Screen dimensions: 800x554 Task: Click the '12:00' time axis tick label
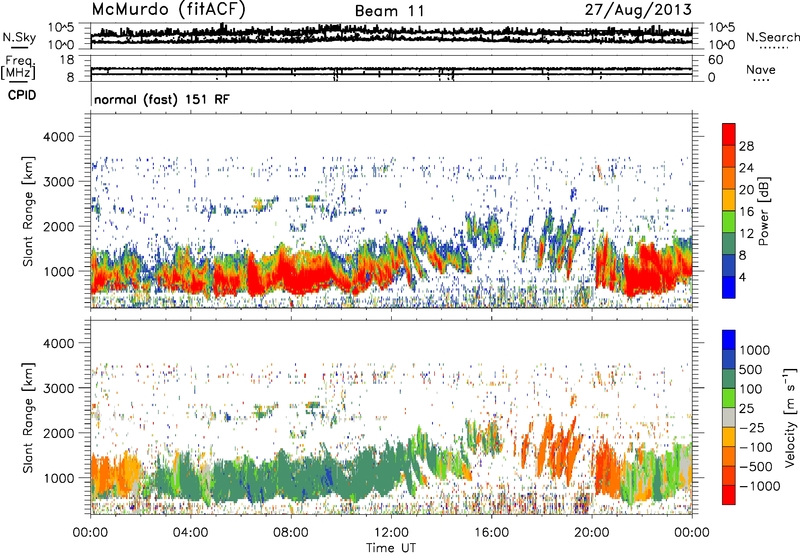pyautogui.click(x=391, y=533)
